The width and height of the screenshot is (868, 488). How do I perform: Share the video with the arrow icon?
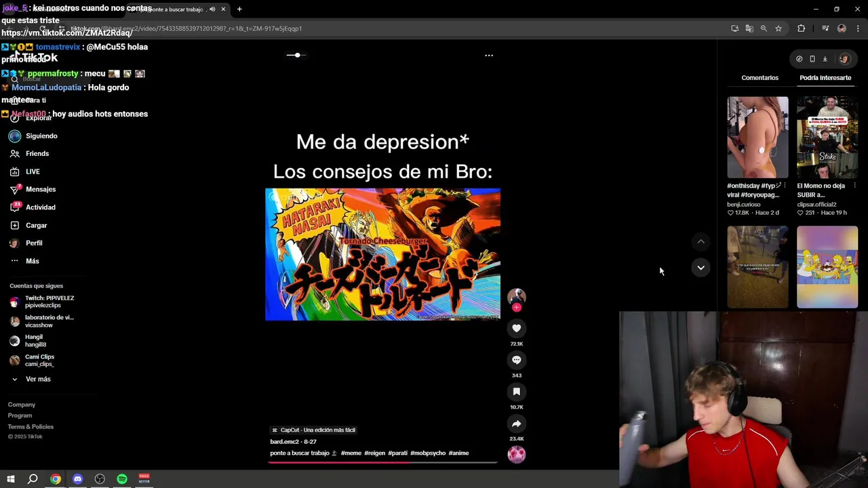point(516,424)
